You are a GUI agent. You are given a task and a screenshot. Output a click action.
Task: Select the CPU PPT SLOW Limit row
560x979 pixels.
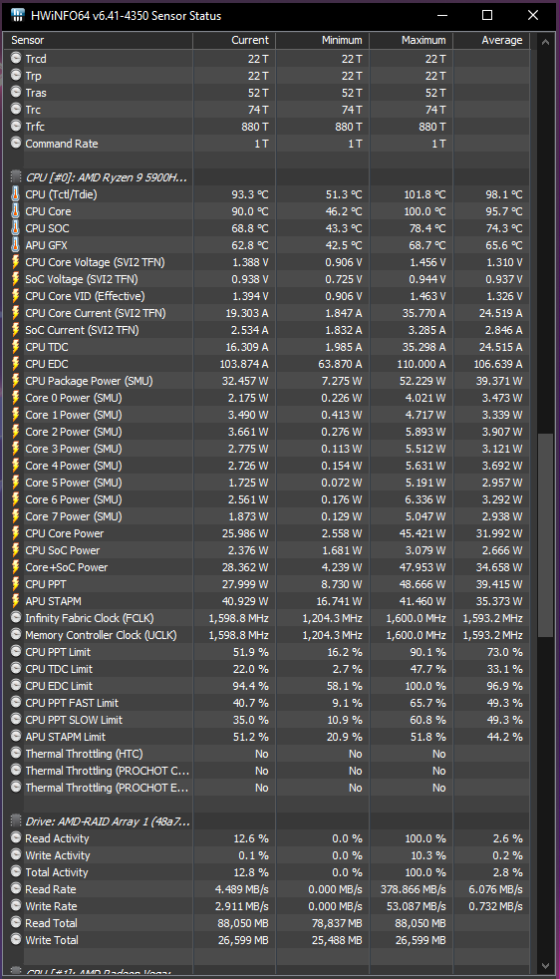[267, 719]
